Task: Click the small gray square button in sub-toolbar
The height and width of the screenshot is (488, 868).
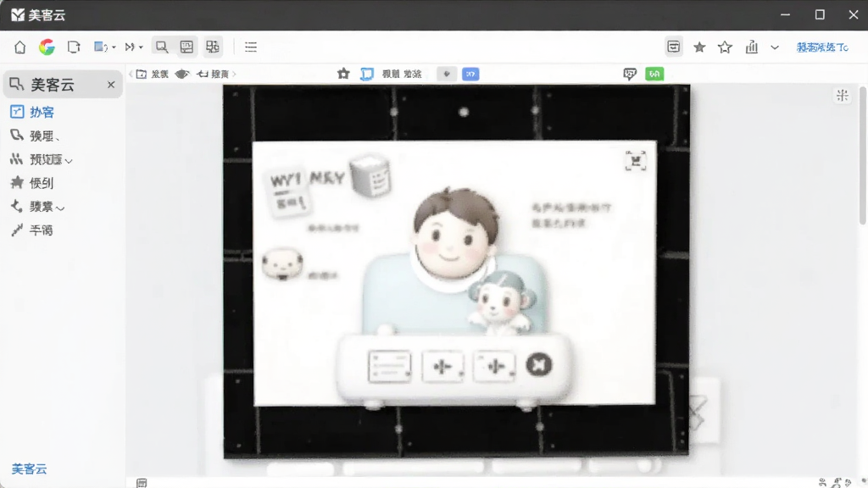Action: [447, 74]
